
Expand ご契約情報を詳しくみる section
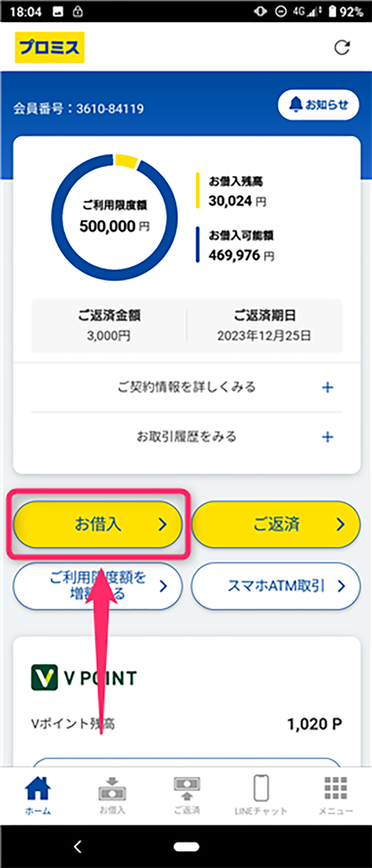pyautogui.click(x=187, y=387)
